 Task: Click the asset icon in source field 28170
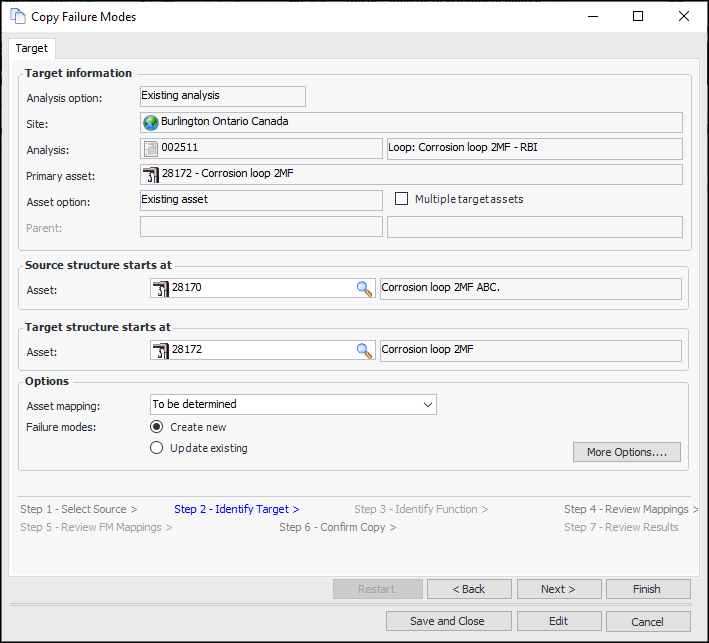coord(160,289)
